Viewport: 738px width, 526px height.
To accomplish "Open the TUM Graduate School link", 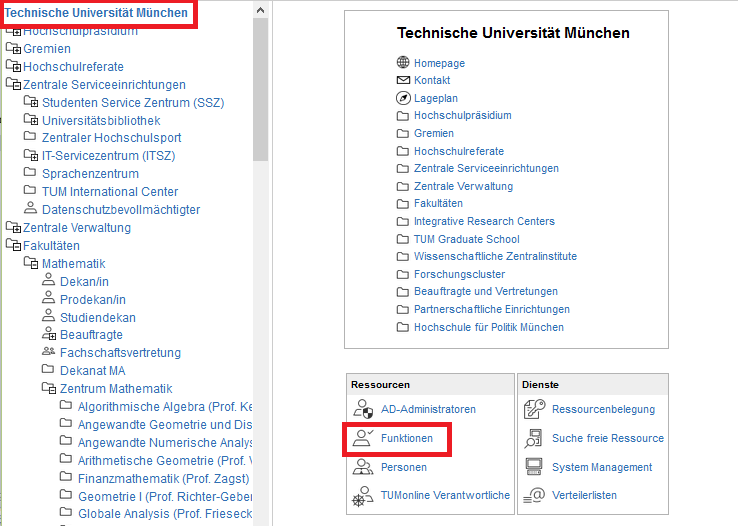I will click(467, 239).
